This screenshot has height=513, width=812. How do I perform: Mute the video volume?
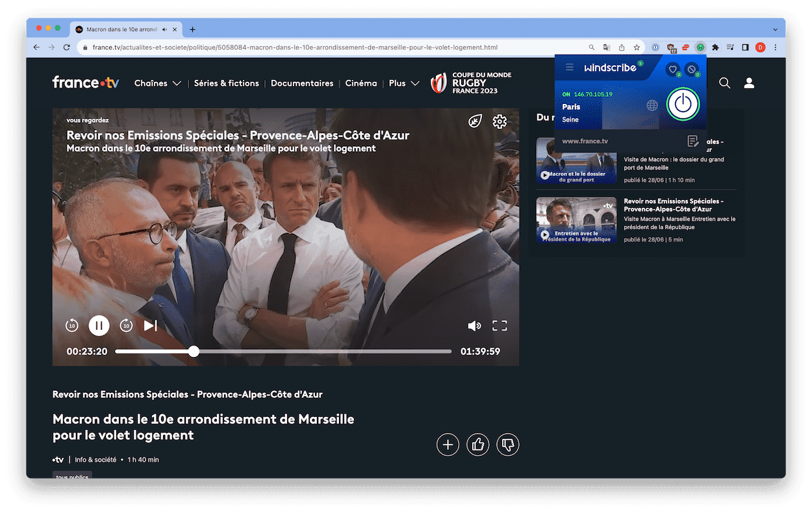point(474,326)
